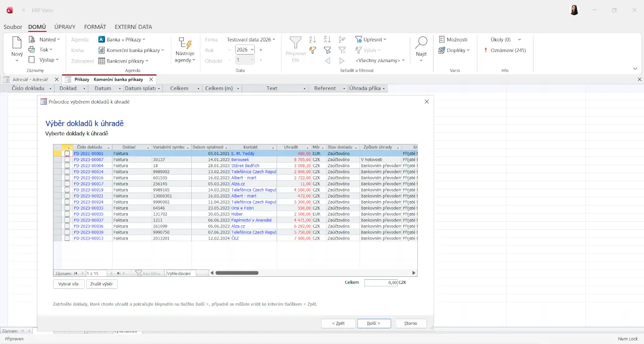Tick checkbox for invoice PD-2023-00014

tap(67, 172)
